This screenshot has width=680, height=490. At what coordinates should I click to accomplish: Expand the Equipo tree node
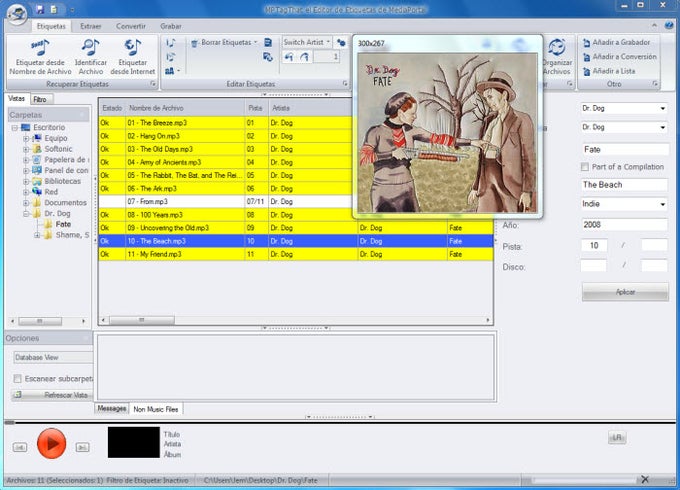tap(26, 138)
